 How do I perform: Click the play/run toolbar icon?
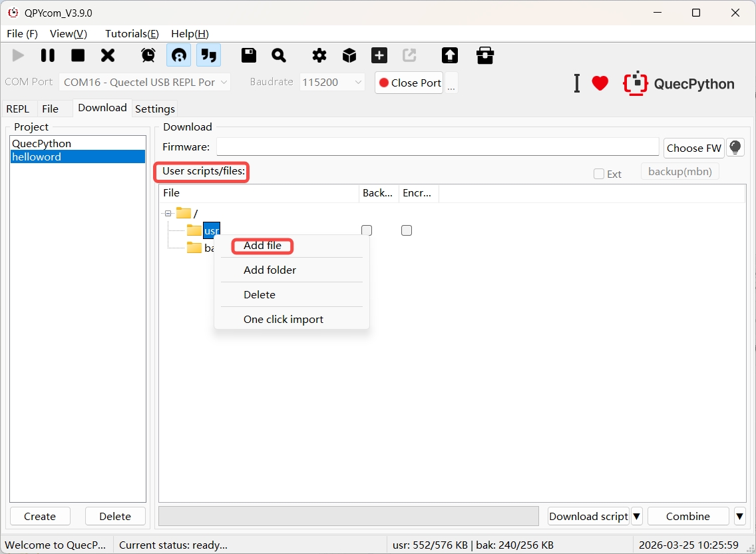(18, 55)
